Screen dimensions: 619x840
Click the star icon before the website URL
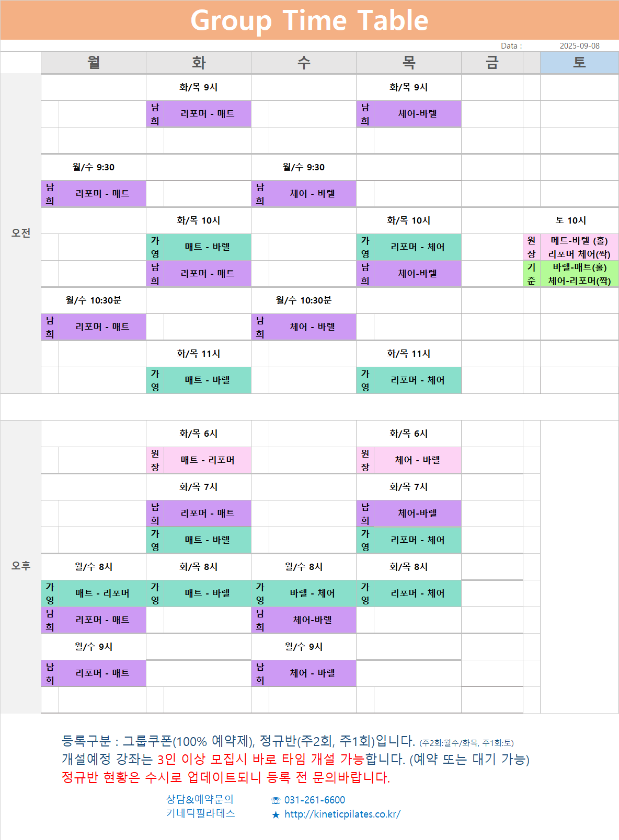pos(276,815)
